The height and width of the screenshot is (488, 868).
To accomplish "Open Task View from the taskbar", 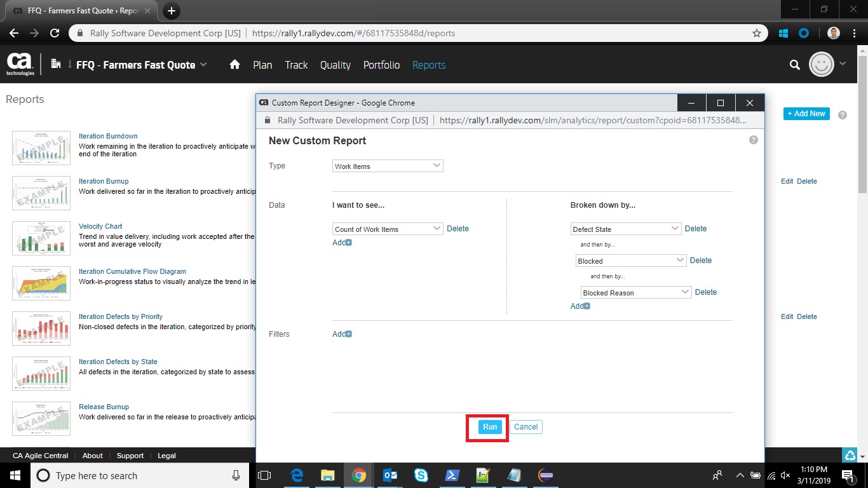I will (264, 475).
